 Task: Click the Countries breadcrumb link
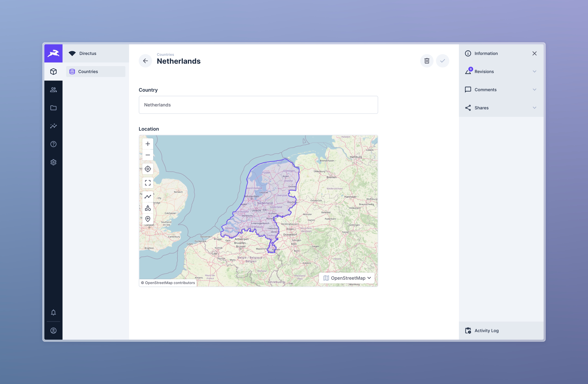click(x=165, y=54)
